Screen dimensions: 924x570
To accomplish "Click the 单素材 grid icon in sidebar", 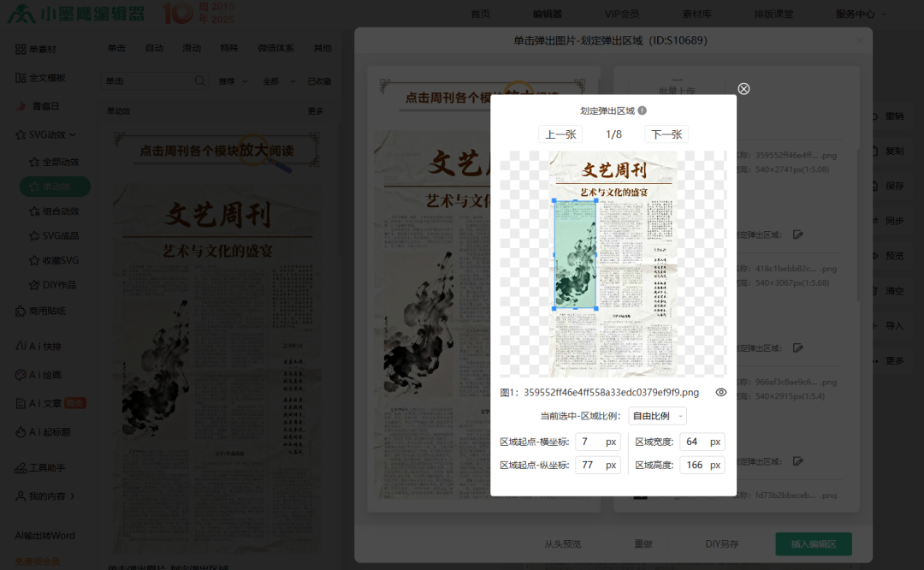I will pos(21,49).
